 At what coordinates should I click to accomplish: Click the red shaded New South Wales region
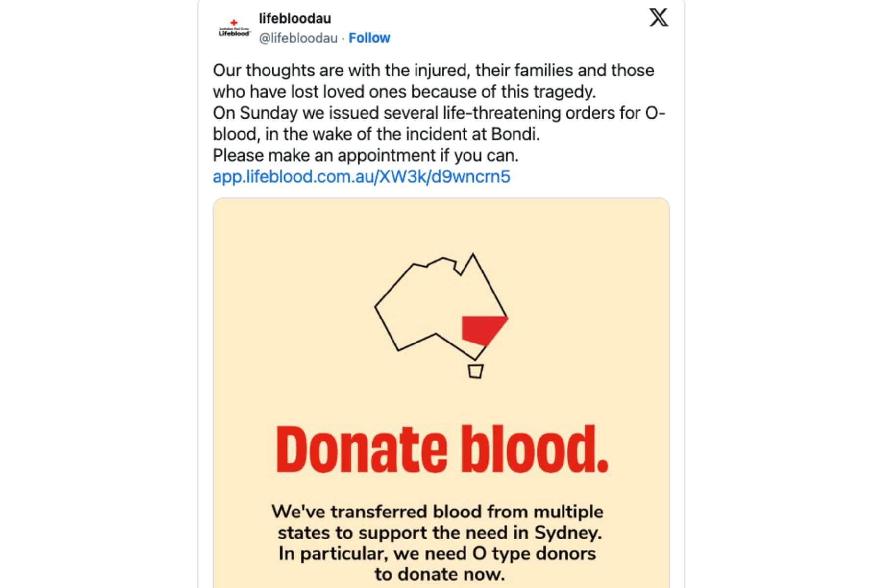[x=481, y=329]
